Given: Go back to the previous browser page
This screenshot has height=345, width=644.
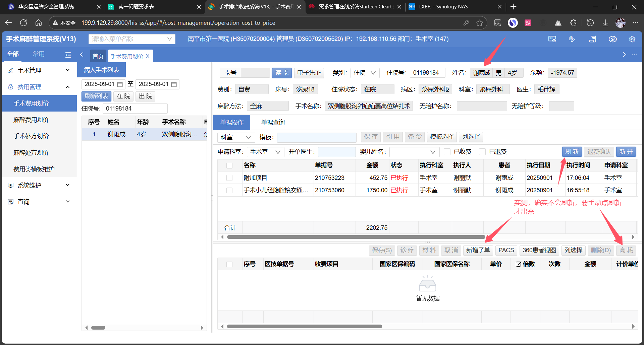Looking at the screenshot, I should point(8,23).
